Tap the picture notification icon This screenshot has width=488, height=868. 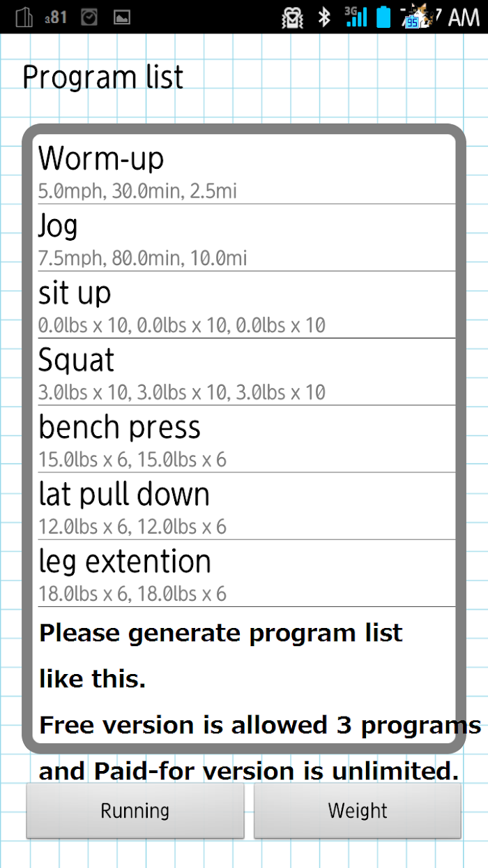122,17
